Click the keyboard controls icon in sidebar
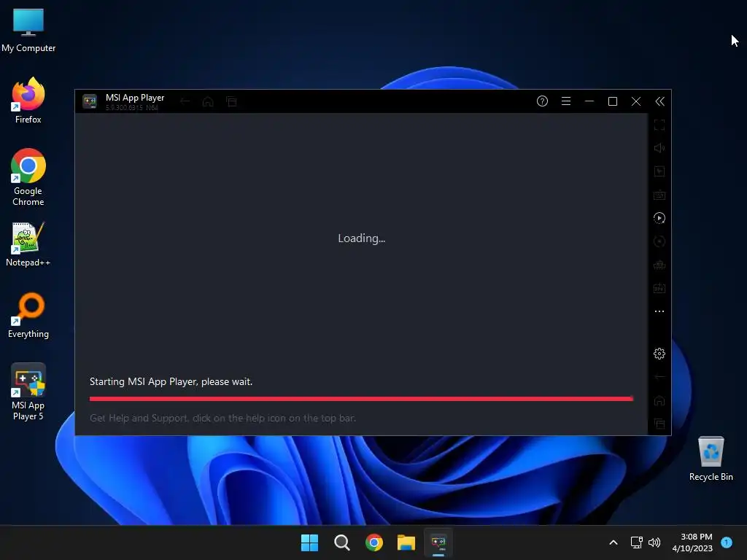 point(659,195)
